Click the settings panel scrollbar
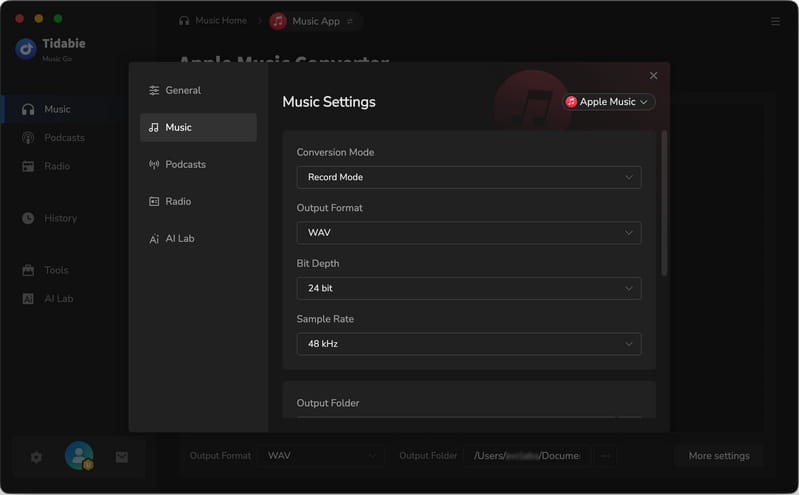799x495 pixels. click(664, 203)
